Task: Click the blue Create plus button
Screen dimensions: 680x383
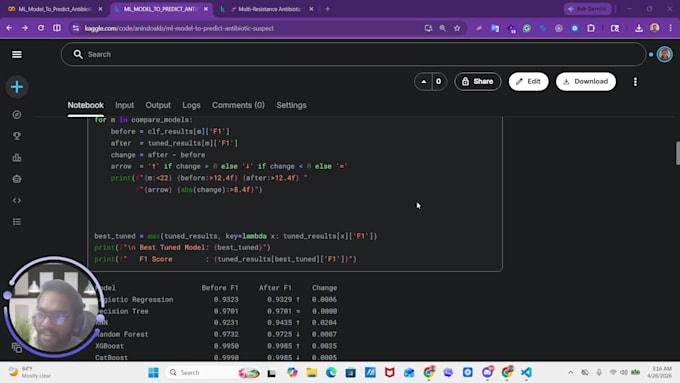Action: coord(17,87)
